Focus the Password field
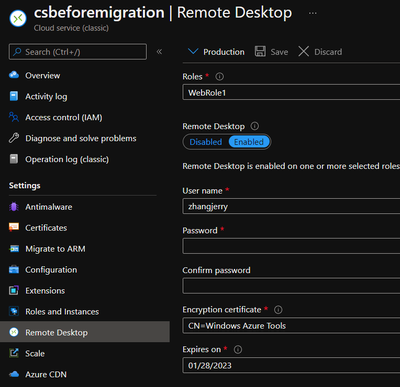 click(291, 246)
